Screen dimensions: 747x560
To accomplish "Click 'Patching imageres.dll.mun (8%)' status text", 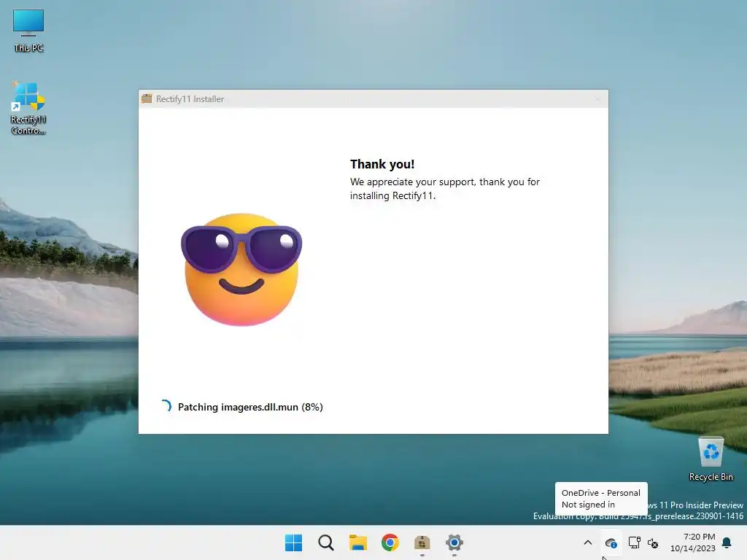I will point(251,407).
